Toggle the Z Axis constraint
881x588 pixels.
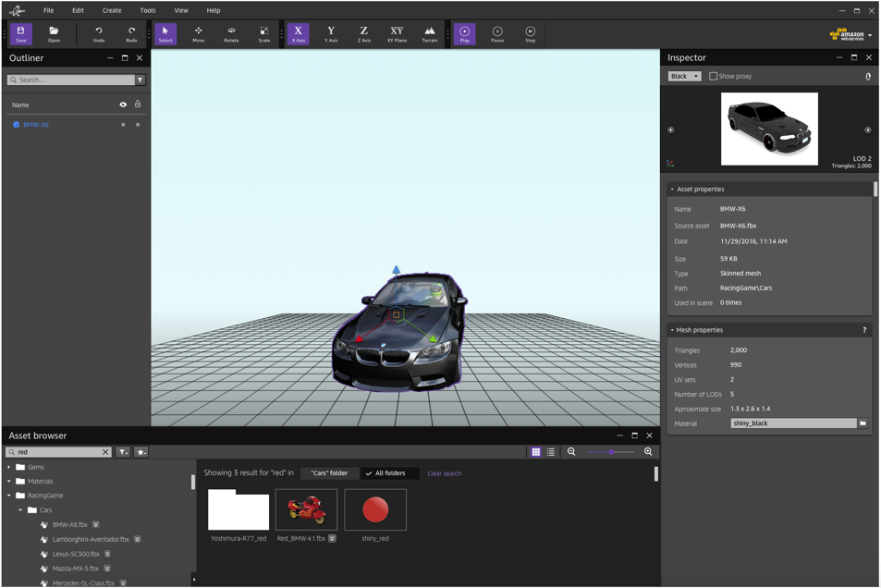tap(364, 33)
